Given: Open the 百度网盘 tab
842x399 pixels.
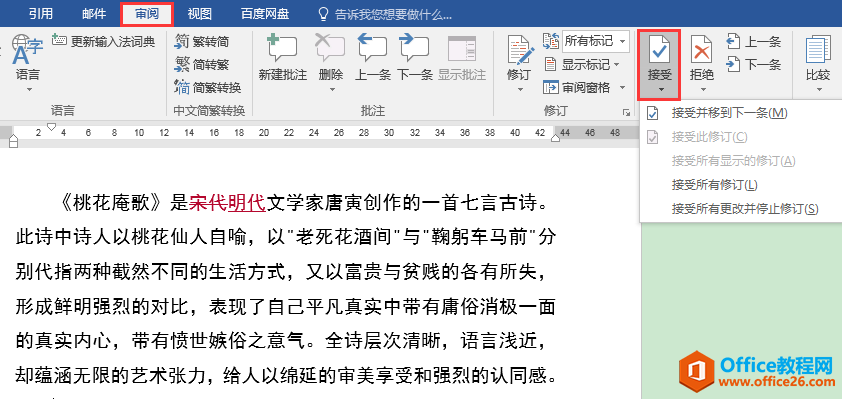Looking at the screenshot, I should point(265,14).
